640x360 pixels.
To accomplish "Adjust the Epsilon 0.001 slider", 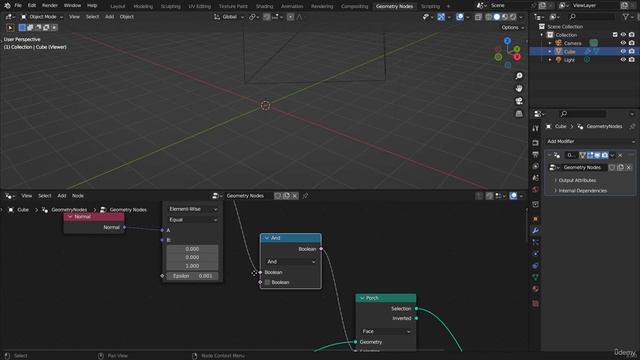I will click(x=192, y=276).
